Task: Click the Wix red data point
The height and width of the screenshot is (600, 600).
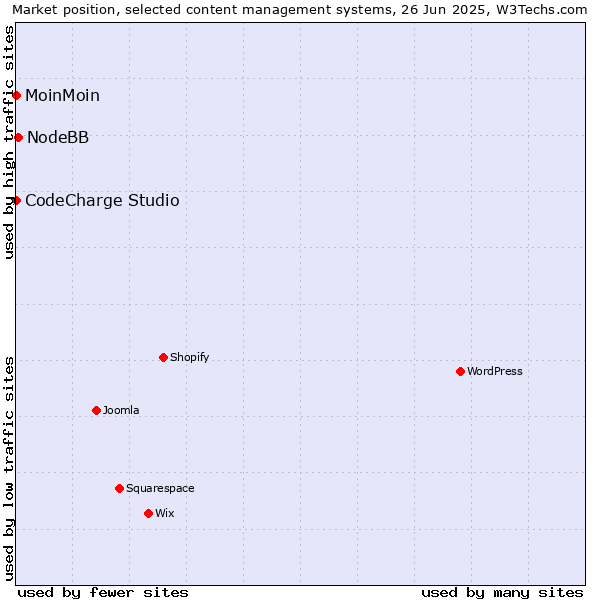Action: [x=148, y=514]
